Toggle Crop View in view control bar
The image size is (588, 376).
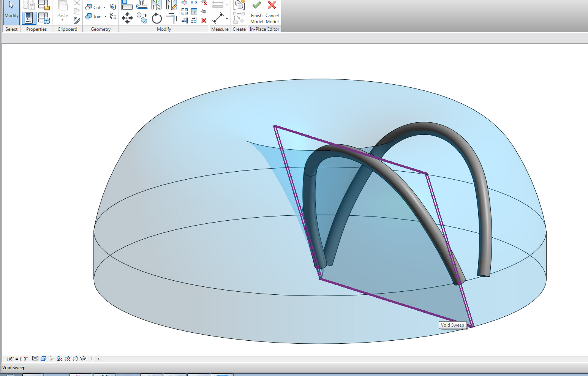(x=67, y=359)
